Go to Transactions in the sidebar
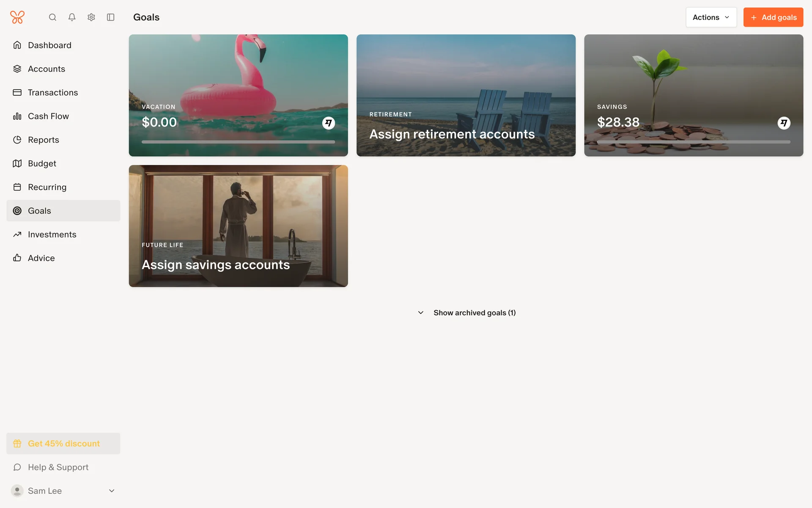The image size is (812, 508). click(x=53, y=92)
